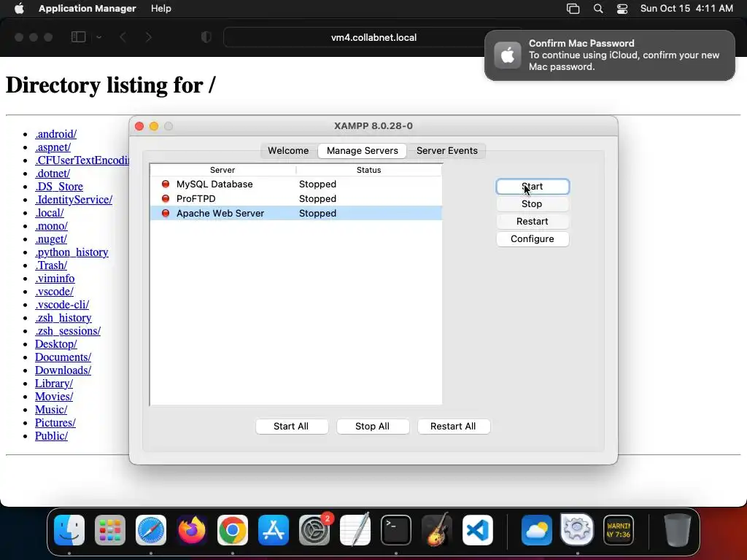Open the Desktop/ directory link
The image size is (747, 560).
55,344
